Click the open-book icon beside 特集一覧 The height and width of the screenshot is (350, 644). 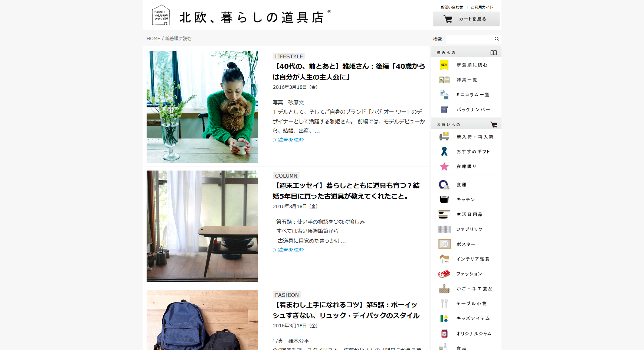point(444,80)
